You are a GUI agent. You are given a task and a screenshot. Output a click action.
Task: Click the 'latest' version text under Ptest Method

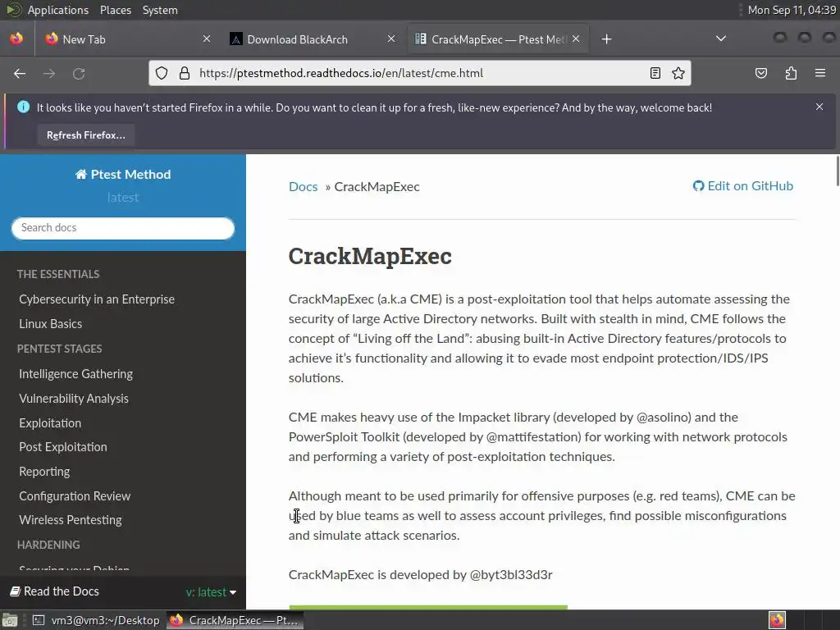coord(123,197)
